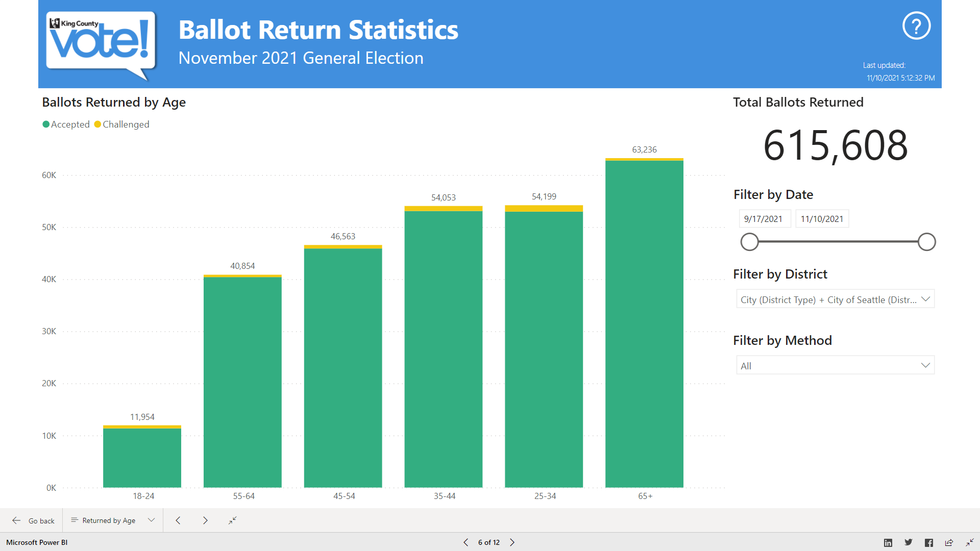Click the Go back button
The width and height of the screenshot is (980, 551).
[x=34, y=520]
